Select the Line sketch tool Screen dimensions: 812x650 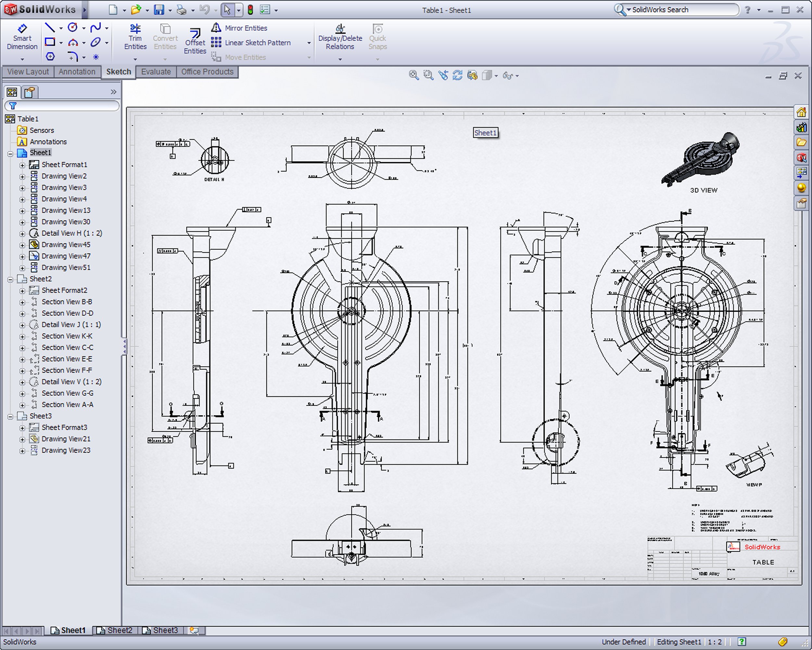click(50, 28)
